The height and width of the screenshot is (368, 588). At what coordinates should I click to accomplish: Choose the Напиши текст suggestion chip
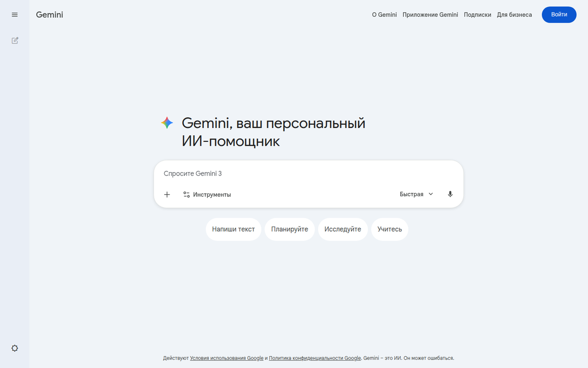[233, 229]
